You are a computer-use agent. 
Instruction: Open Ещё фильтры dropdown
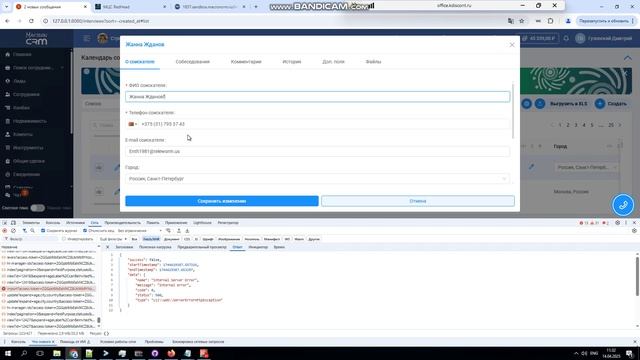pyautogui.click(x=113, y=239)
